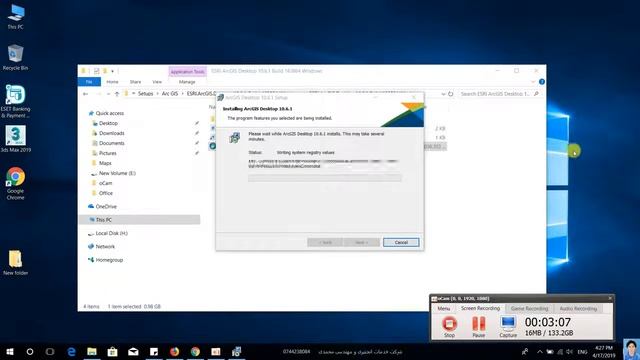Open Firefox from the taskbar
This screenshot has height=360, width=640.
click(x=174, y=351)
